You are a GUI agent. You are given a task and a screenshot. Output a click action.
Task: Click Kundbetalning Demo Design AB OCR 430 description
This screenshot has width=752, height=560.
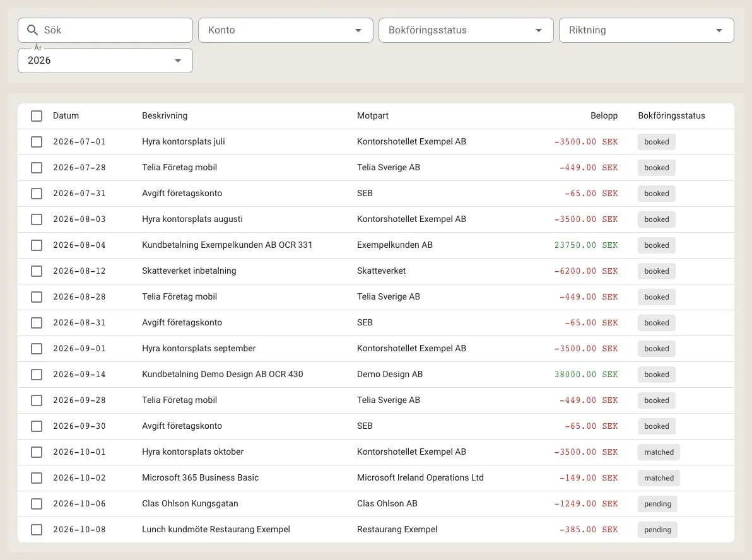tap(223, 375)
